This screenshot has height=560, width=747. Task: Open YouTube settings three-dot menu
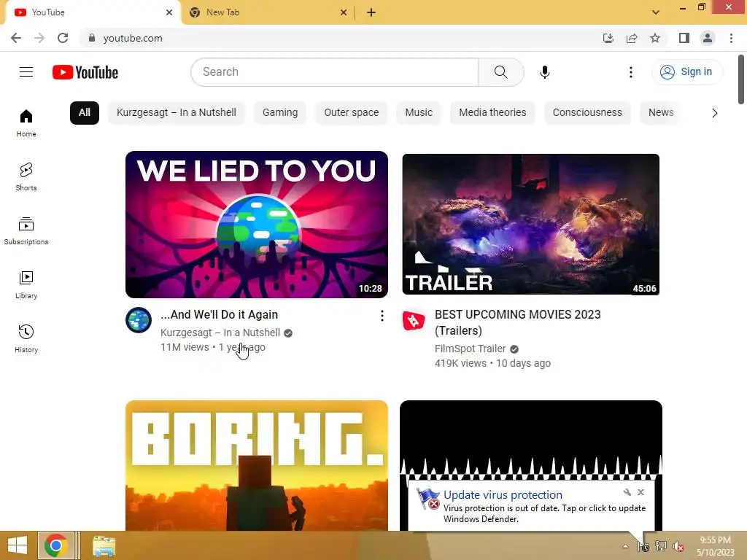click(631, 72)
